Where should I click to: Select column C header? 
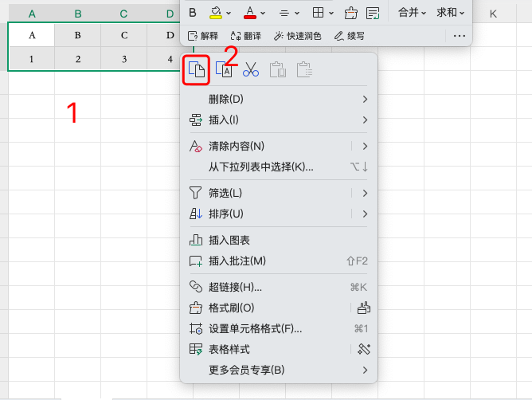click(123, 14)
